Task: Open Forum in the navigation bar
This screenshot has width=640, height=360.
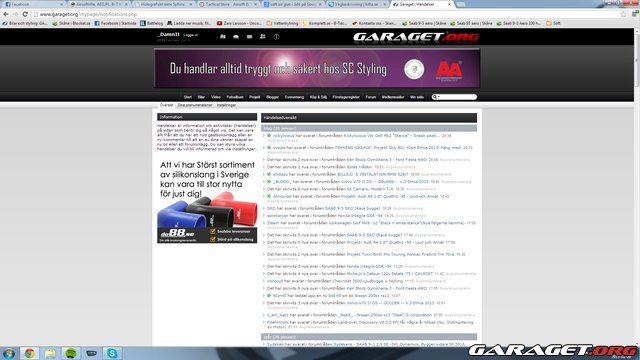Action: tap(371, 97)
